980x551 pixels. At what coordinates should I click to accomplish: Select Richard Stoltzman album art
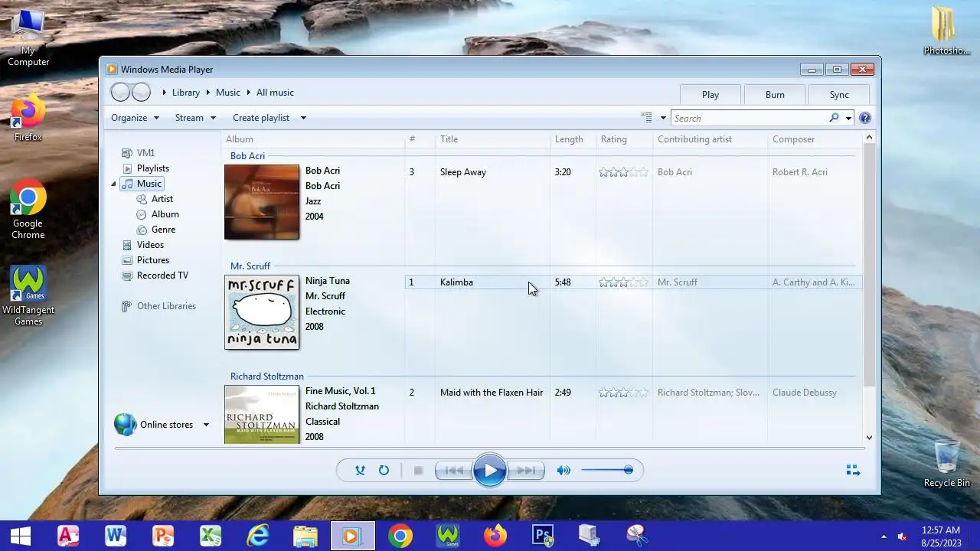(x=262, y=414)
